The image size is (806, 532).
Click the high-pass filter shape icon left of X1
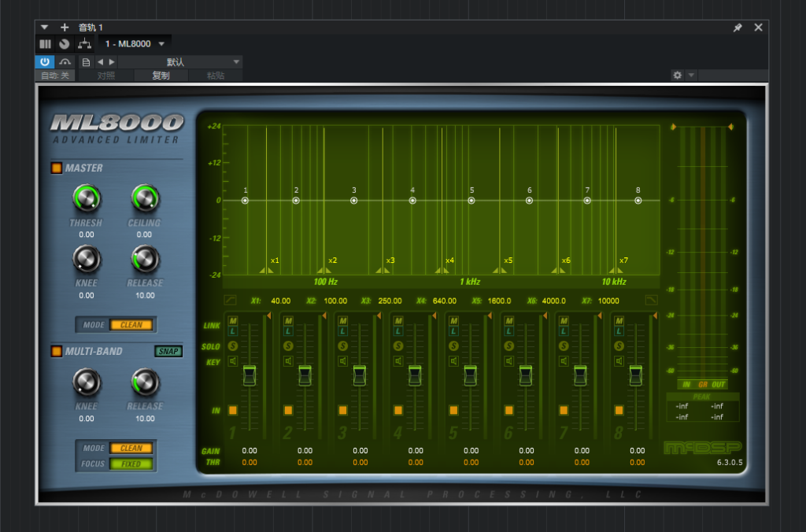point(231,300)
